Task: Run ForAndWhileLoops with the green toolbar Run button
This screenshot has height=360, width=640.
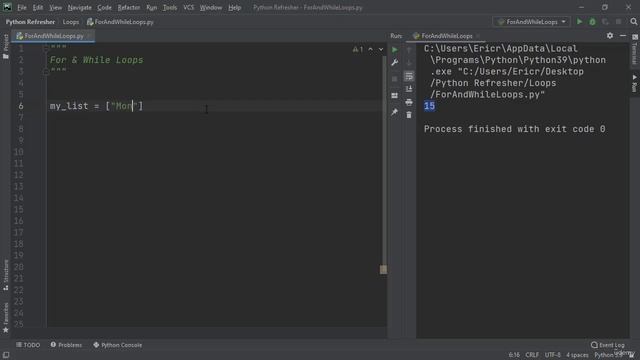Action: [579, 22]
